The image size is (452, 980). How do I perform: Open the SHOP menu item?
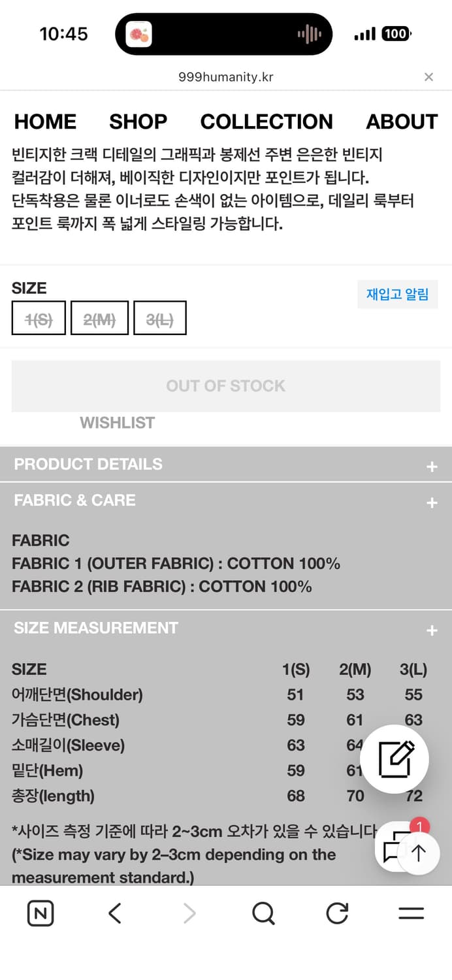pos(138,122)
